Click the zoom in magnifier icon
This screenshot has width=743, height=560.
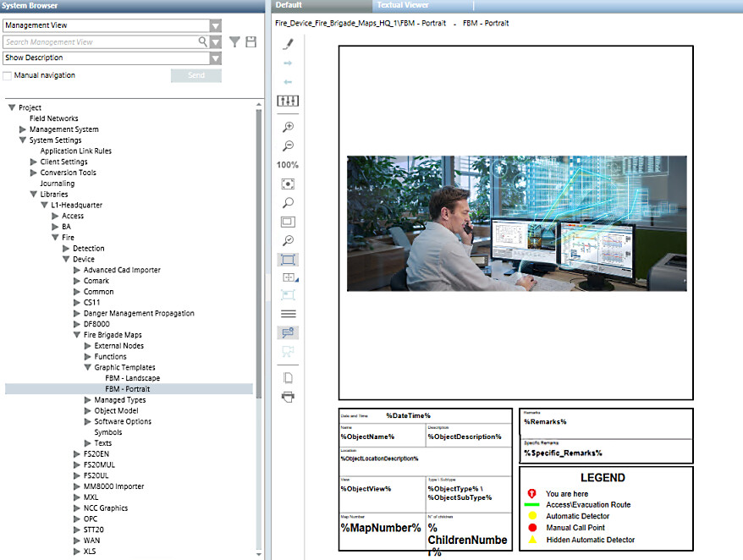(x=288, y=127)
